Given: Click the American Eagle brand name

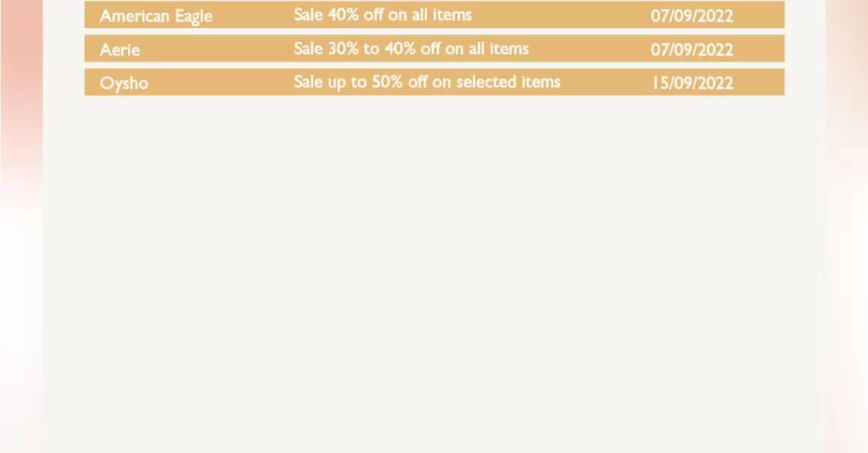Looking at the screenshot, I should click(155, 16).
